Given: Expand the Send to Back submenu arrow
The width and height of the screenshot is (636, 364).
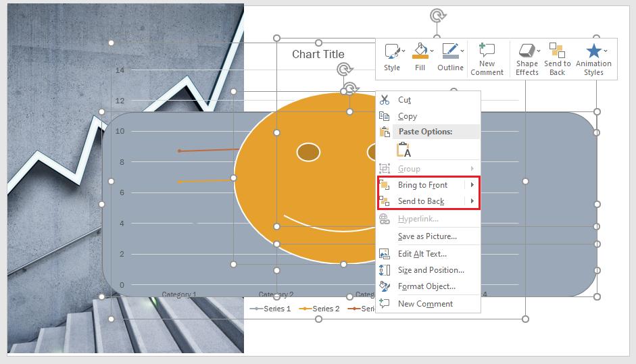Looking at the screenshot, I should coord(472,201).
